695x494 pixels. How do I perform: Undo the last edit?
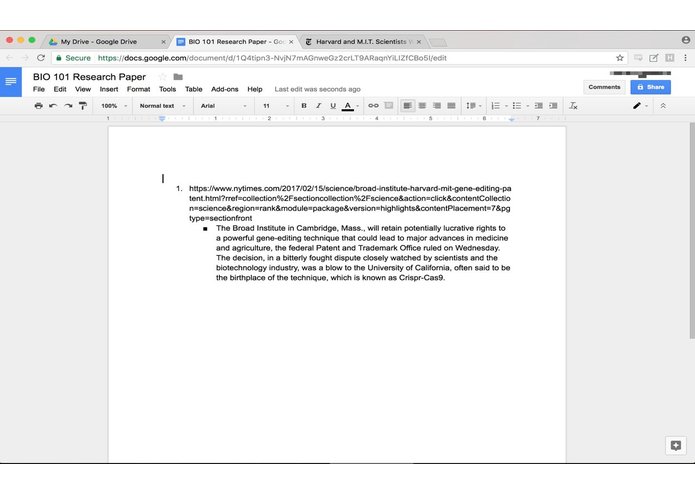tap(53, 106)
